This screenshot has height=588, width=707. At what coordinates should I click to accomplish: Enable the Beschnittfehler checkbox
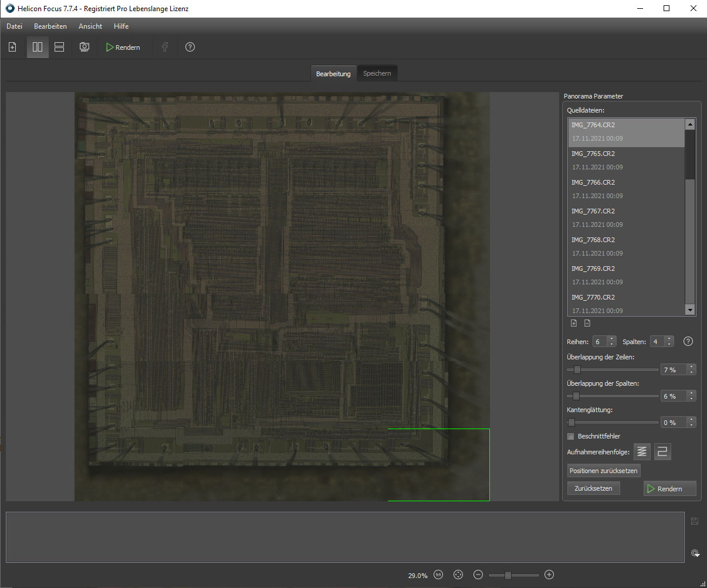click(571, 436)
